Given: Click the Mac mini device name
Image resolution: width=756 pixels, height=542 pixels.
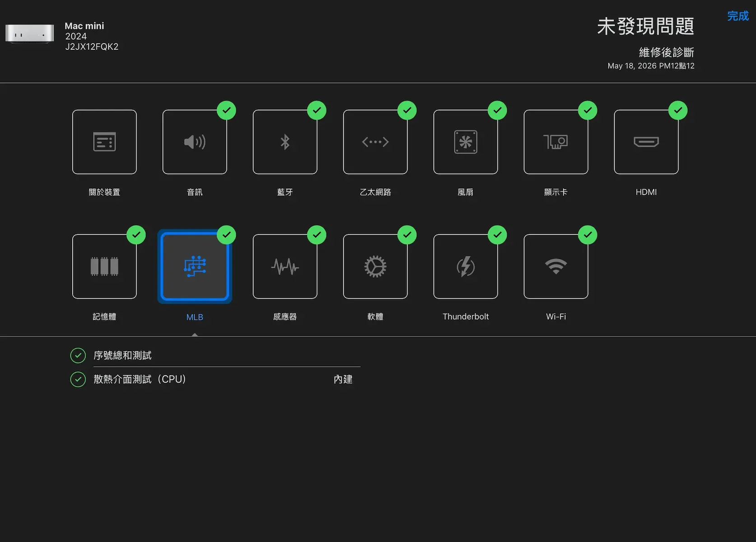Looking at the screenshot, I should click(x=84, y=26).
